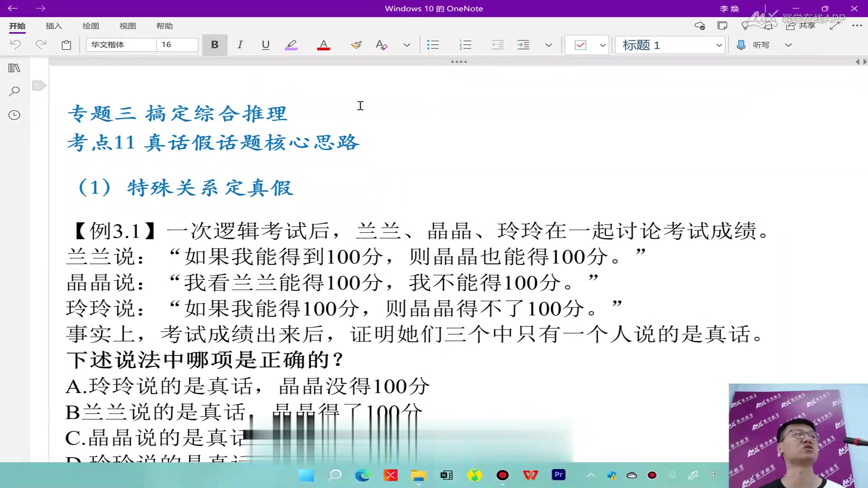Click the cloud sync status icon

point(700,26)
